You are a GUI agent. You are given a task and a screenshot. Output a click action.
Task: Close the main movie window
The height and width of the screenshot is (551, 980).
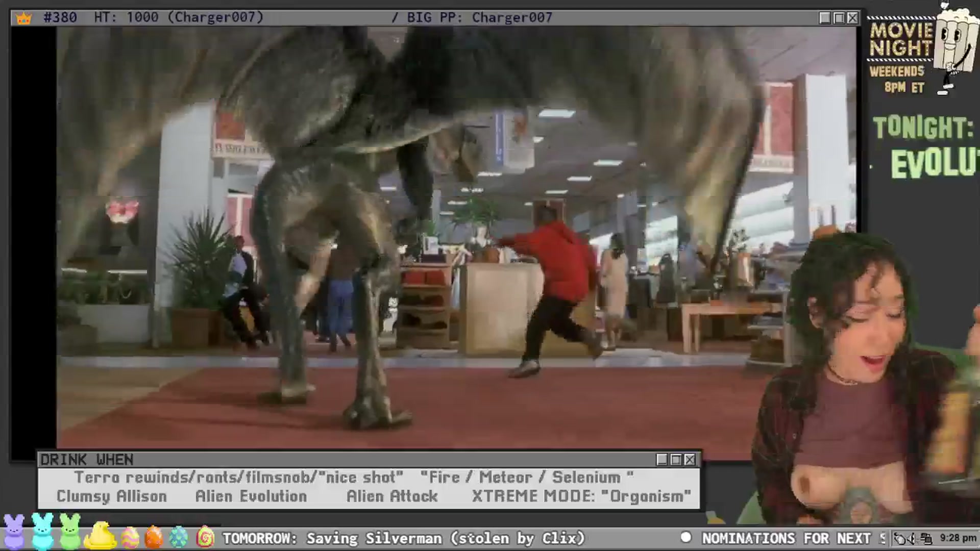click(852, 18)
